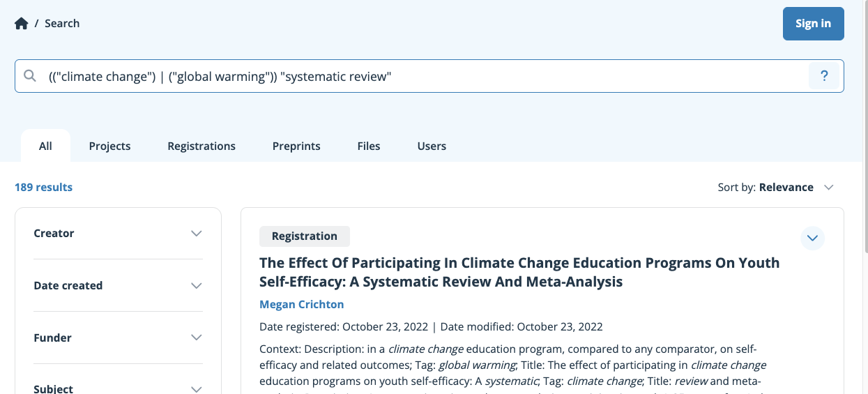868x394 pixels.
Task: Expand the Funder filter
Action: click(118, 338)
